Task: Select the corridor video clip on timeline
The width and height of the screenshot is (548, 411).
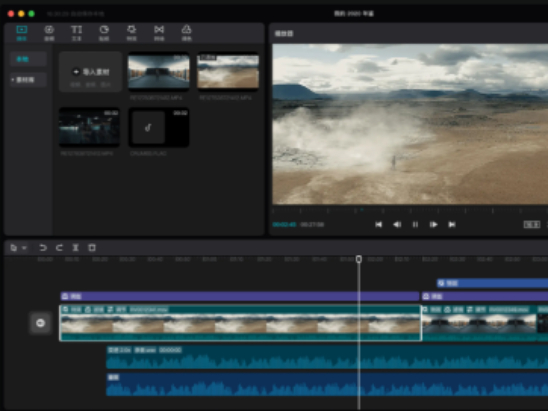Action: (479, 323)
